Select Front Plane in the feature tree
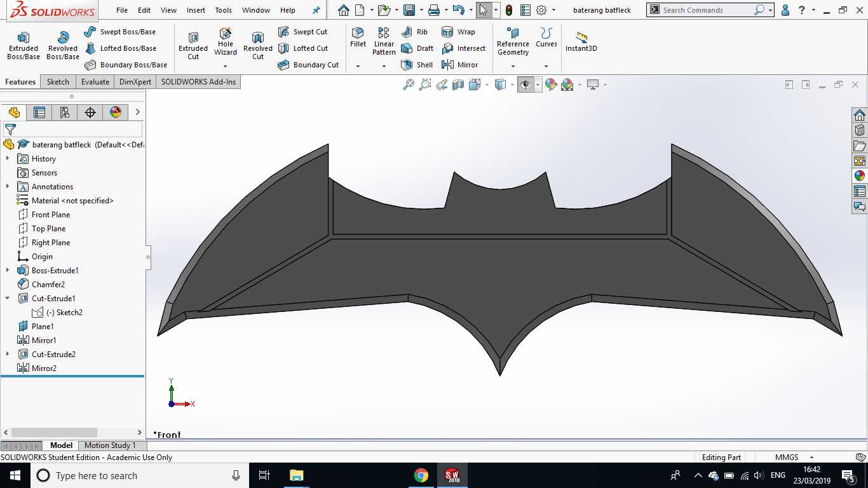 click(x=51, y=215)
